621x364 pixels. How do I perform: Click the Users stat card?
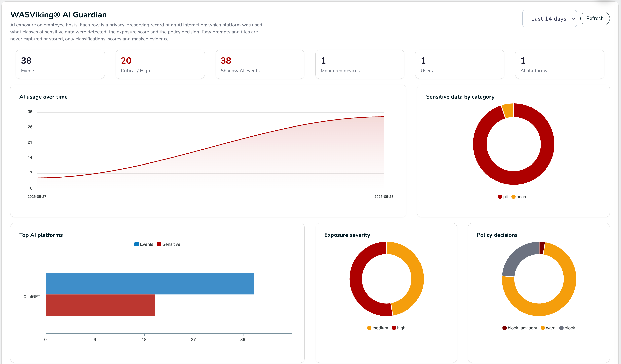460,64
